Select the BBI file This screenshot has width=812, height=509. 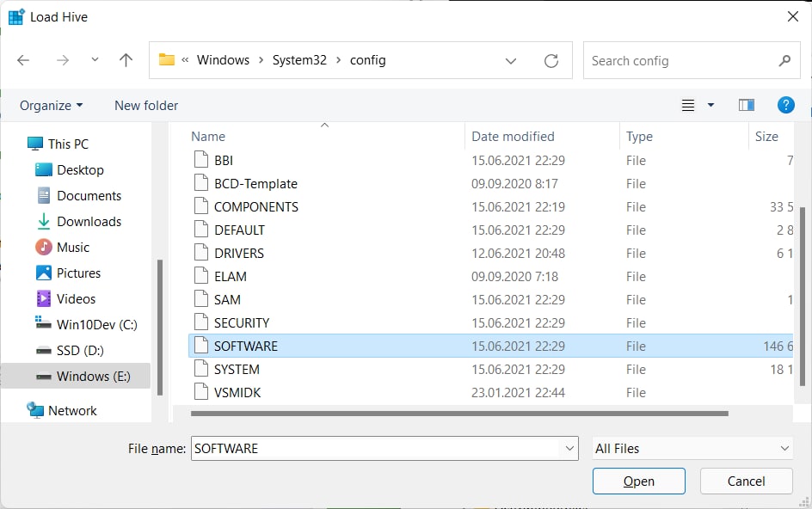coord(491,161)
